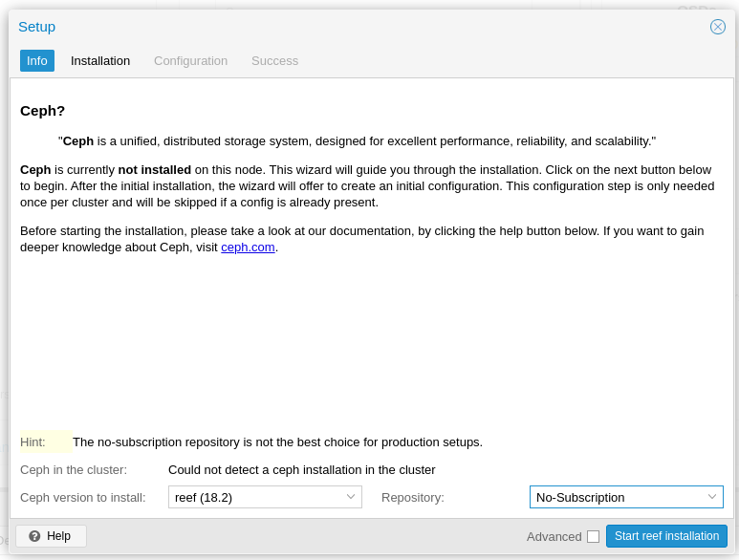Switch to the Info tab
The height and width of the screenshot is (560, 739).
[37, 61]
